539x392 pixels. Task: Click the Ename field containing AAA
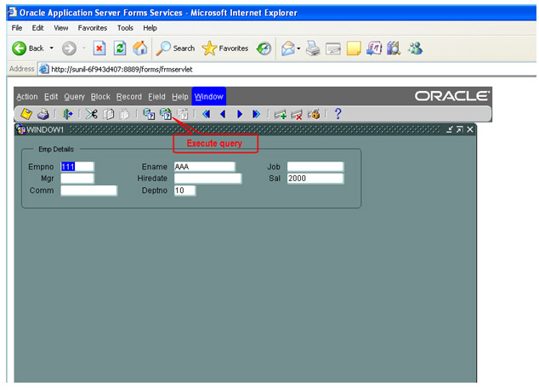pyautogui.click(x=205, y=167)
